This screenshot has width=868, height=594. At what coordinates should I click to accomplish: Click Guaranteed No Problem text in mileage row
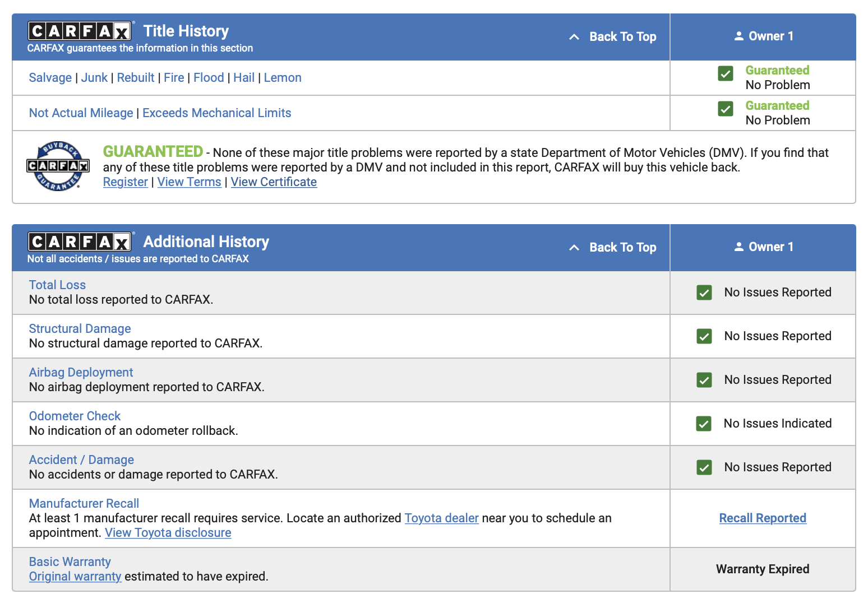click(778, 113)
